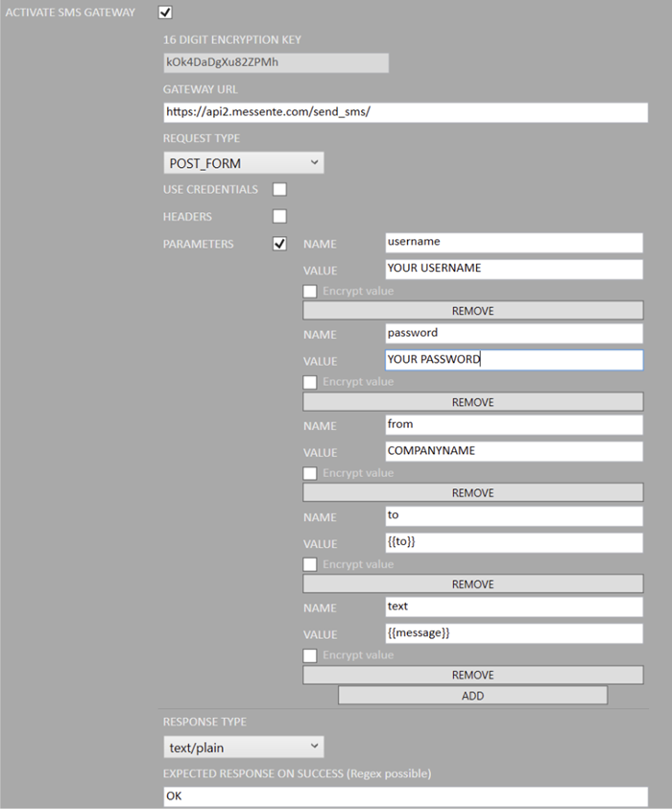Focus the YOUR USERNAME value field

coord(512,269)
